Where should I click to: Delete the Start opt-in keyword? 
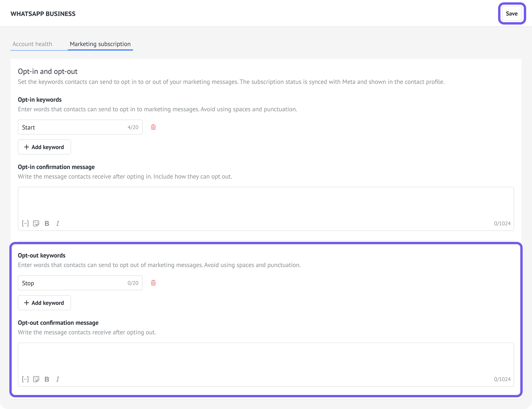pyautogui.click(x=153, y=127)
